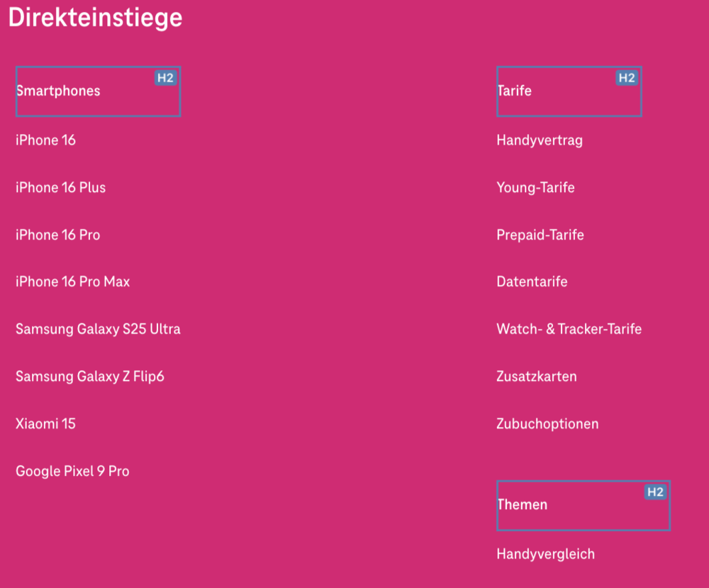The width and height of the screenshot is (709, 588).
Task: Open the Google Pixel 9 Pro page
Action: tap(72, 470)
